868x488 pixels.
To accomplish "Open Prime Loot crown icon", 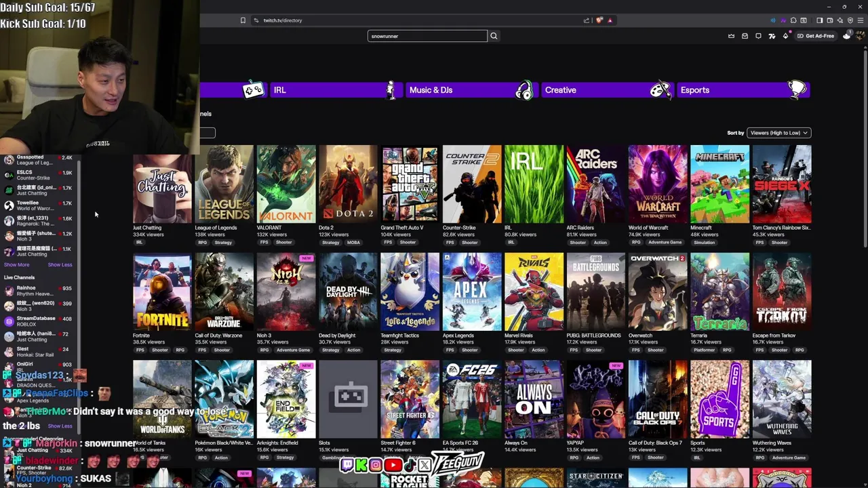I will coord(731,36).
